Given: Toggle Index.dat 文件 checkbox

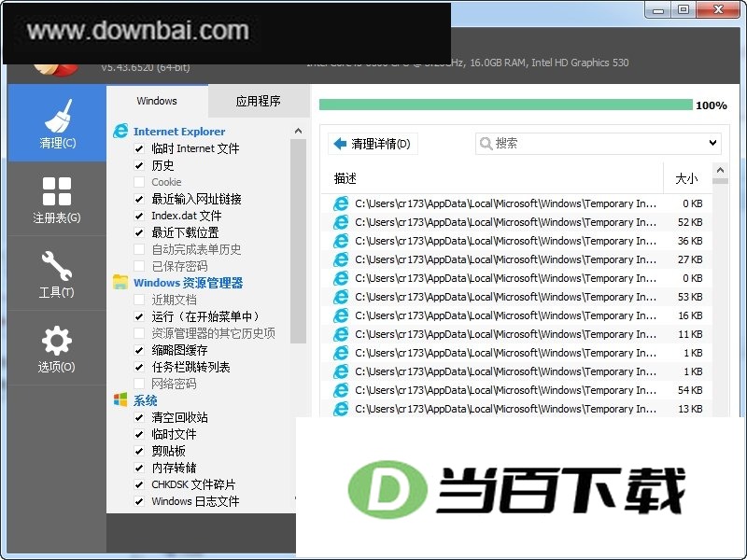Looking at the screenshot, I should click(x=139, y=216).
